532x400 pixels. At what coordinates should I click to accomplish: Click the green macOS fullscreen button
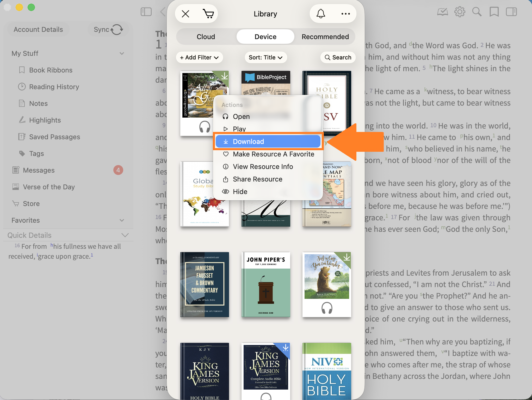point(31,7)
